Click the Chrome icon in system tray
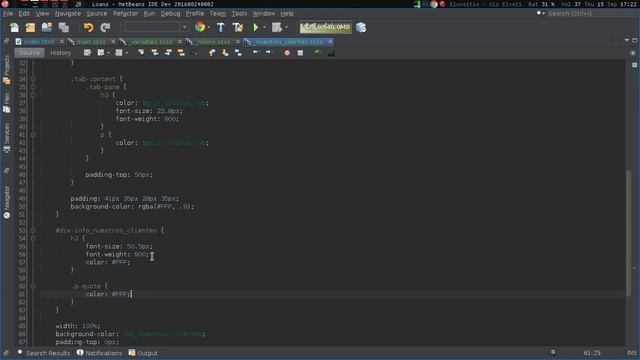640x360 pixels. coord(433,4)
